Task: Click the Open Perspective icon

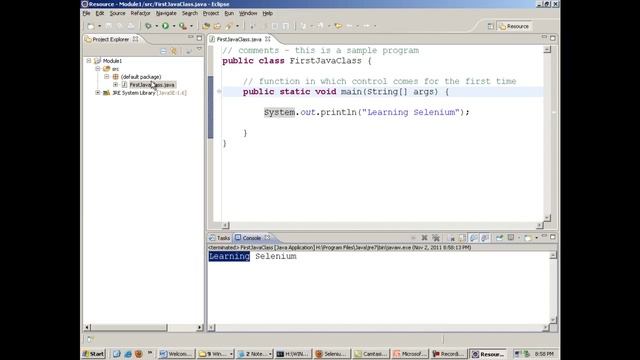Action: tap(491, 26)
